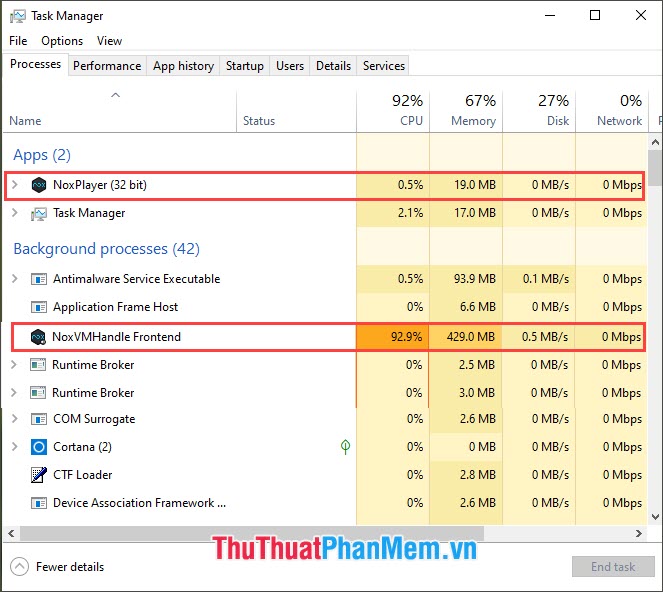Screen dimensions: 663x592
Task: Expand the Task Manager app entry
Action: click(15, 213)
